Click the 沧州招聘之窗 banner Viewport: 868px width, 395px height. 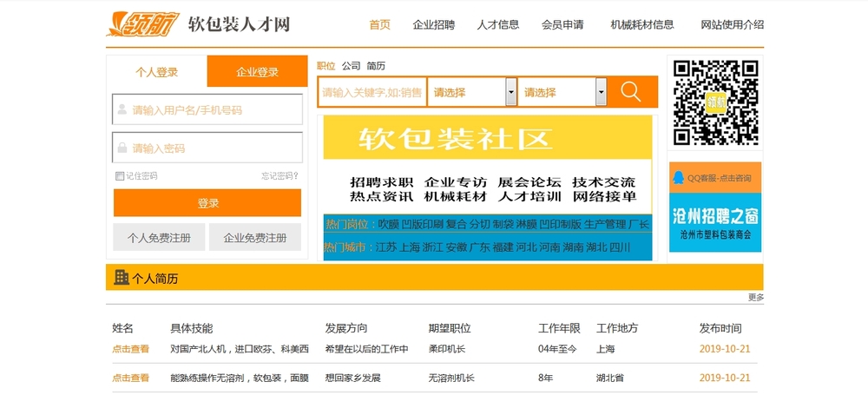click(x=715, y=223)
